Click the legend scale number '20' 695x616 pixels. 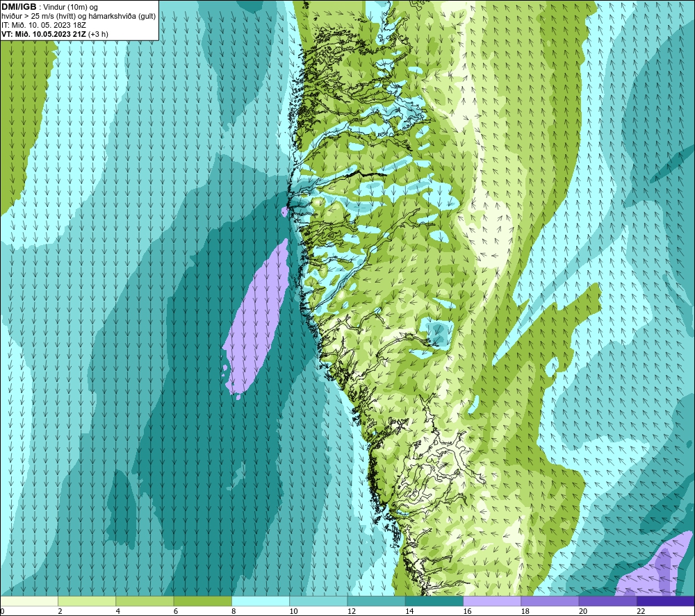583,611
